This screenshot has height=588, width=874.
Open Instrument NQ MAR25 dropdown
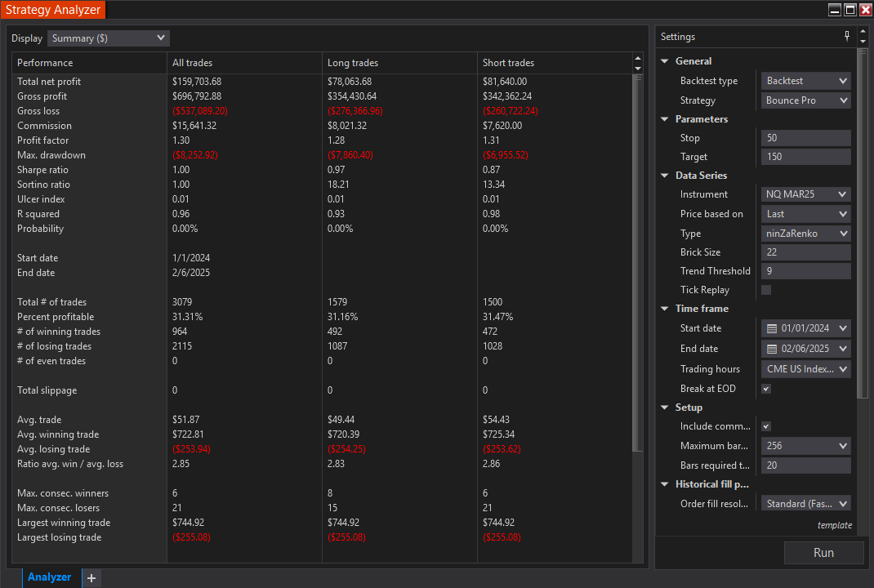(805, 194)
